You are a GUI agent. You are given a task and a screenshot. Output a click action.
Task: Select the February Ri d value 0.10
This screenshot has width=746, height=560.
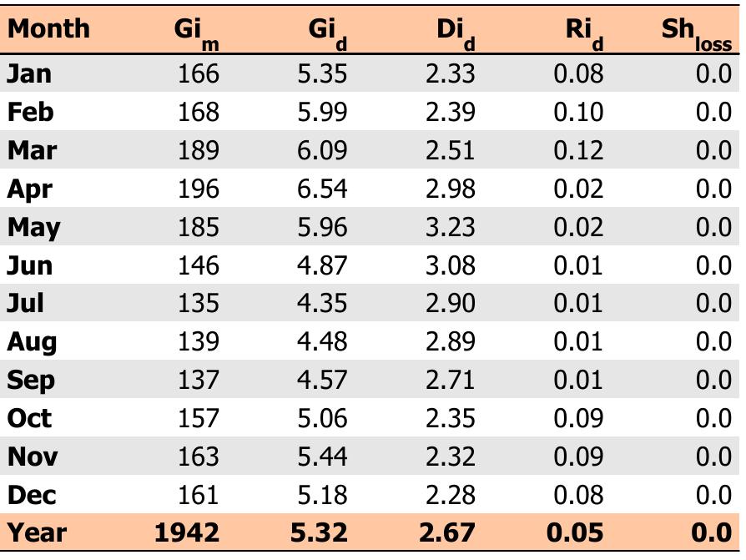click(x=577, y=112)
